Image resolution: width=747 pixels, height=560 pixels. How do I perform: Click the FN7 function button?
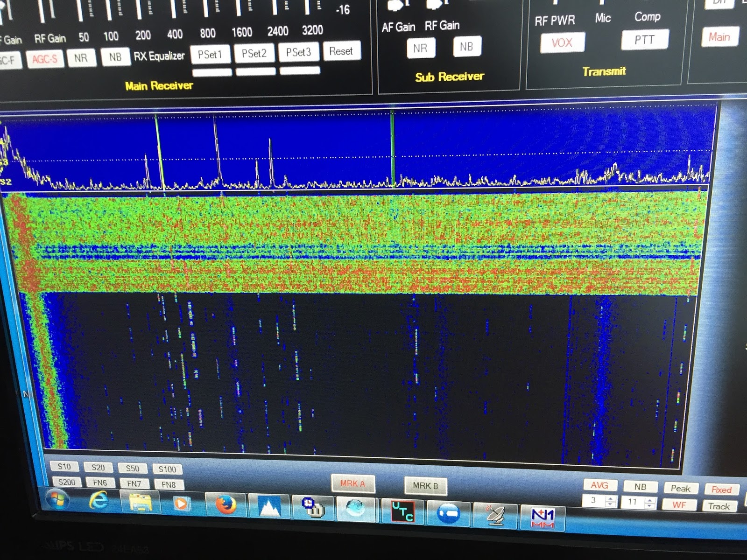(x=134, y=483)
